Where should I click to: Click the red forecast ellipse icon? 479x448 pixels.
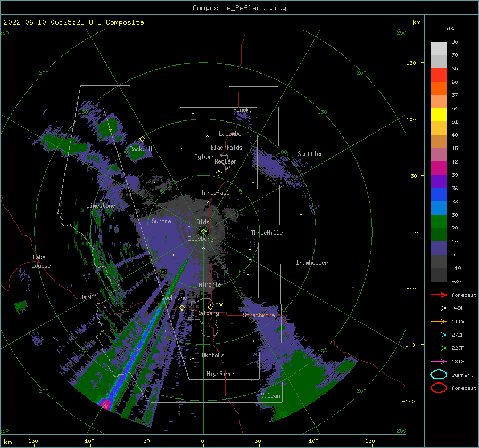[x=439, y=388]
